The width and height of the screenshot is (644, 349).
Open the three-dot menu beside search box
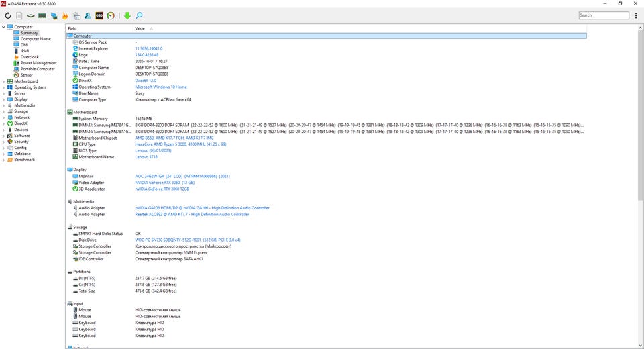[636, 15]
